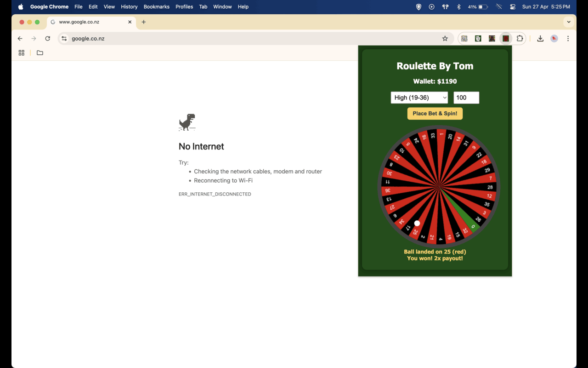Screen dimensions: 588x368
Task: Open Chrome's Downloads icon
Action: [x=540, y=38]
